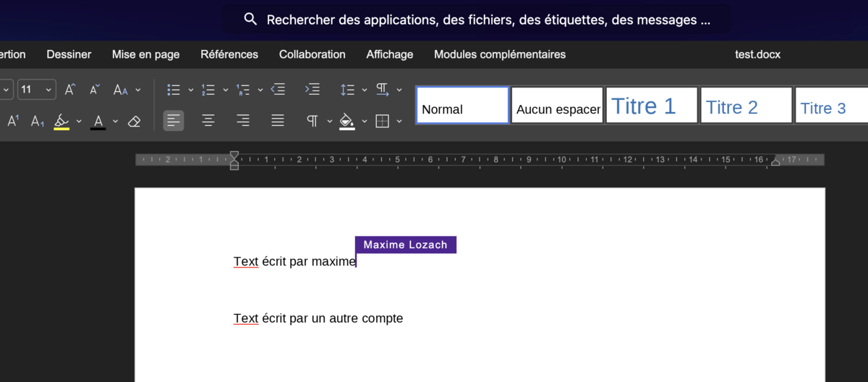Image resolution: width=868 pixels, height=382 pixels.
Task: Expand the change case dropdown arrow
Action: pos(138,90)
